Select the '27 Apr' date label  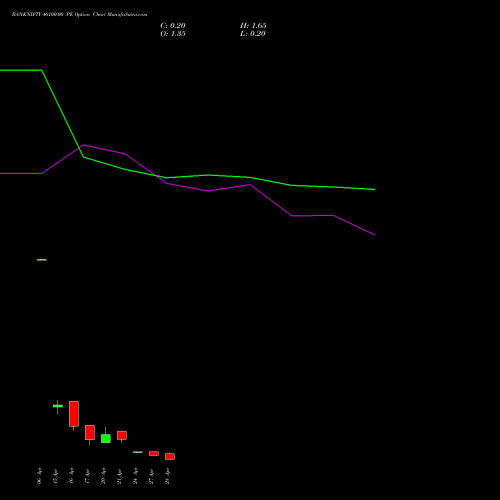point(151,476)
